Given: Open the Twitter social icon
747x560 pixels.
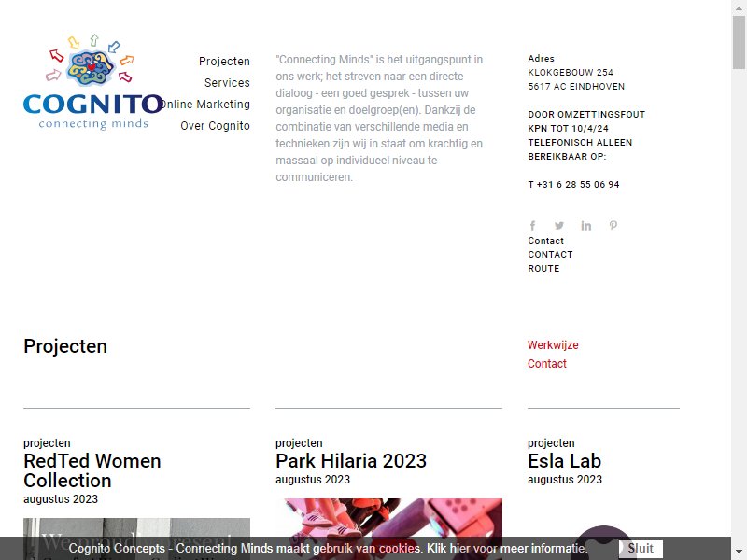Looking at the screenshot, I should [x=559, y=225].
